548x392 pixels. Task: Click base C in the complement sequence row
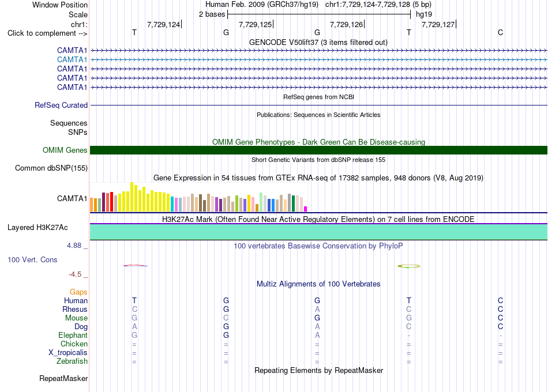pos(501,32)
